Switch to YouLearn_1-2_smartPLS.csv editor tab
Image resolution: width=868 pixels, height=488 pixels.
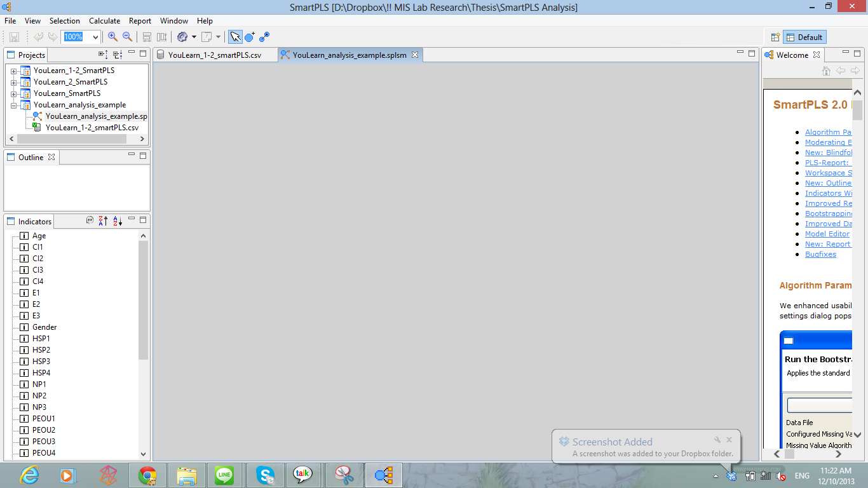[215, 55]
